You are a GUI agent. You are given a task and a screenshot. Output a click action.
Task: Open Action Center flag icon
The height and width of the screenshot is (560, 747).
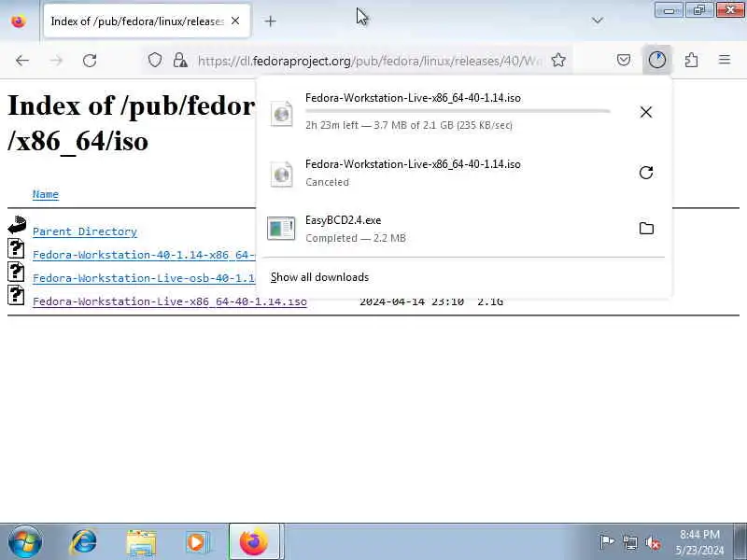[x=606, y=542]
